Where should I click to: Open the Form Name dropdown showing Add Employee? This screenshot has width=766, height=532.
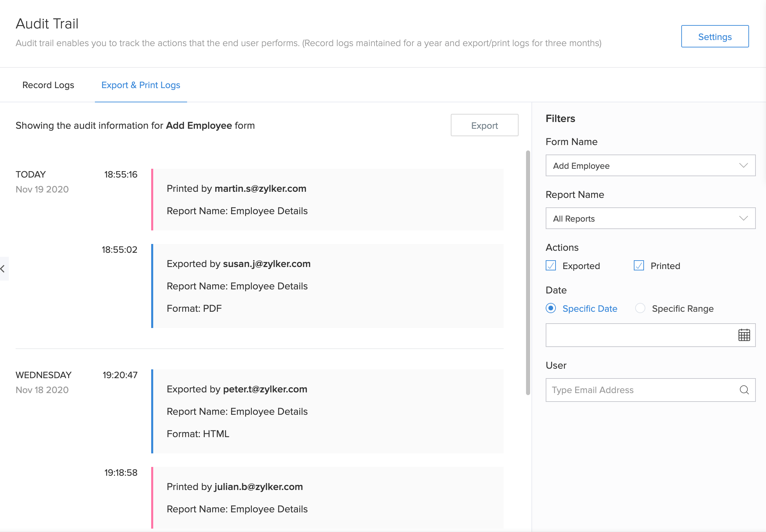[650, 166]
